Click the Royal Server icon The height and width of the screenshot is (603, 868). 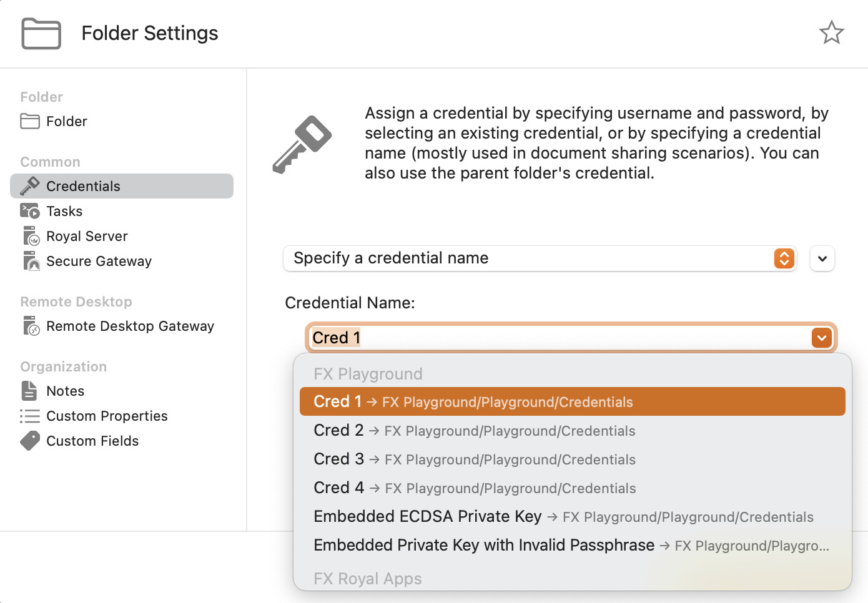click(31, 236)
